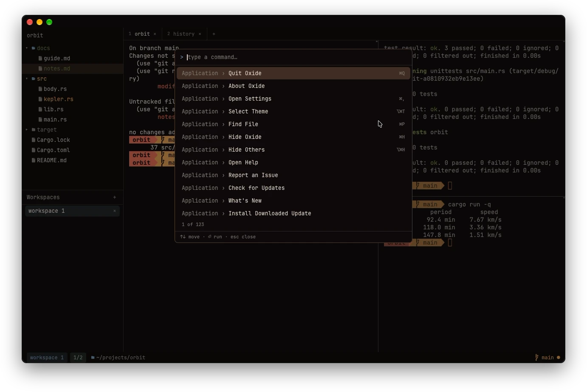
Task: Click the main git branch indicator
Action: tap(547, 358)
